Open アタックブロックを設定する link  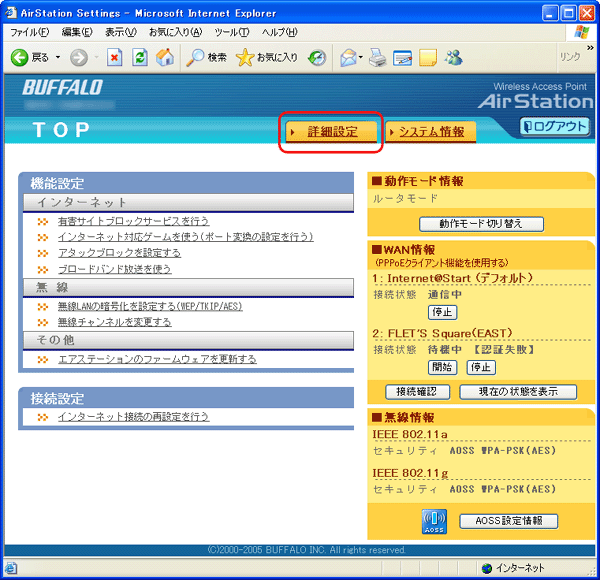pyautogui.click(x=119, y=253)
